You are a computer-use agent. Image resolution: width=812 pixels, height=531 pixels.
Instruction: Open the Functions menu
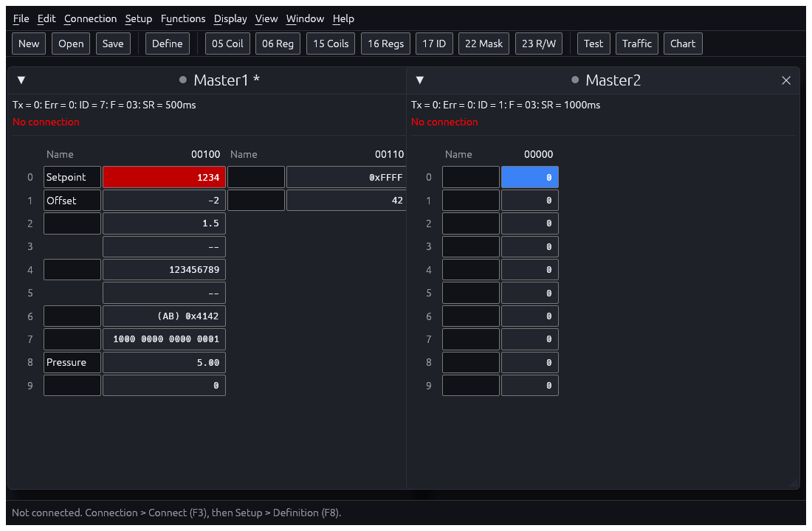(183, 18)
